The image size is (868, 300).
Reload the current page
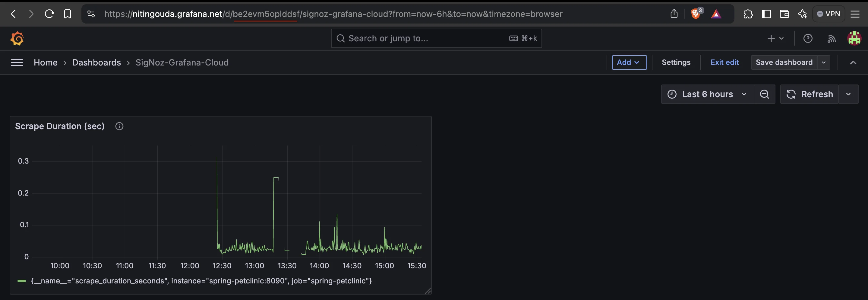point(49,14)
